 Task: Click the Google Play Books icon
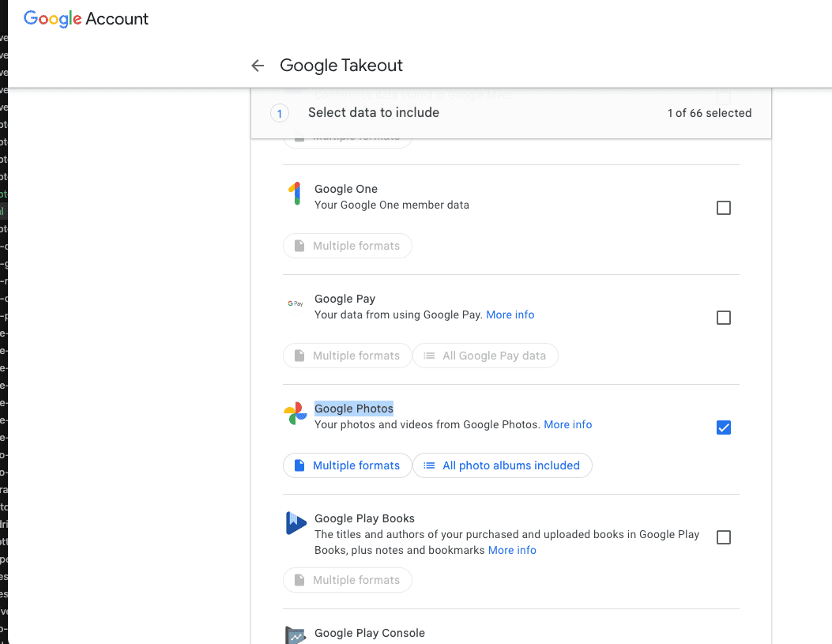coord(296,523)
